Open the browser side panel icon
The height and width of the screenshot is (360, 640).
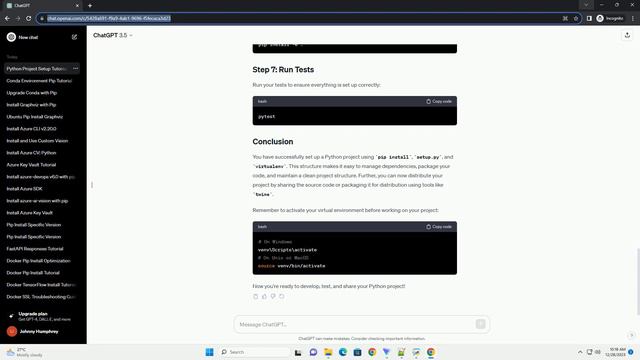pyautogui.click(x=589, y=18)
